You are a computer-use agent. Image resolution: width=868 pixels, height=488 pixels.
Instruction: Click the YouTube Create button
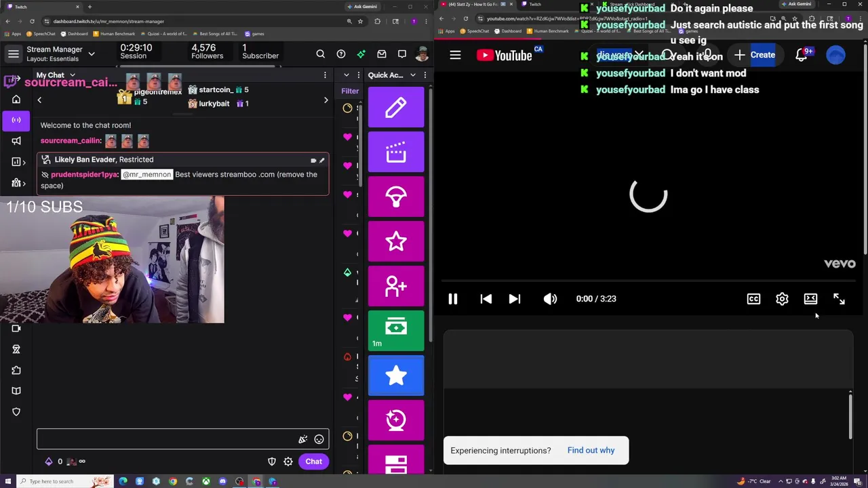point(754,55)
